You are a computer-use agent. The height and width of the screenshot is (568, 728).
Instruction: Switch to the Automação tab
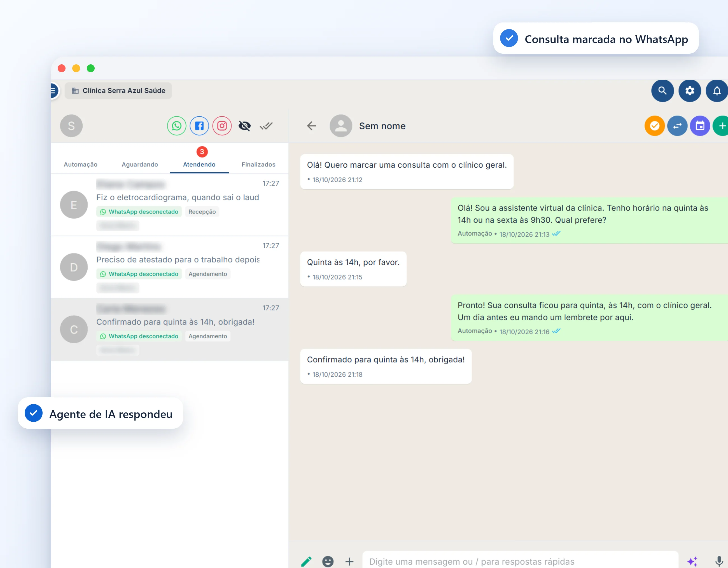(x=81, y=165)
